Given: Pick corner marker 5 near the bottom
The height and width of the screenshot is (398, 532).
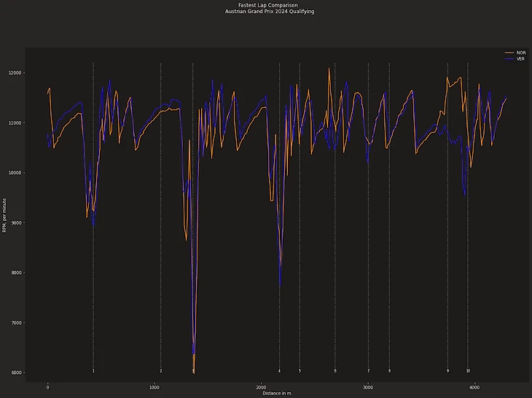Looking at the screenshot, I should point(300,371).
